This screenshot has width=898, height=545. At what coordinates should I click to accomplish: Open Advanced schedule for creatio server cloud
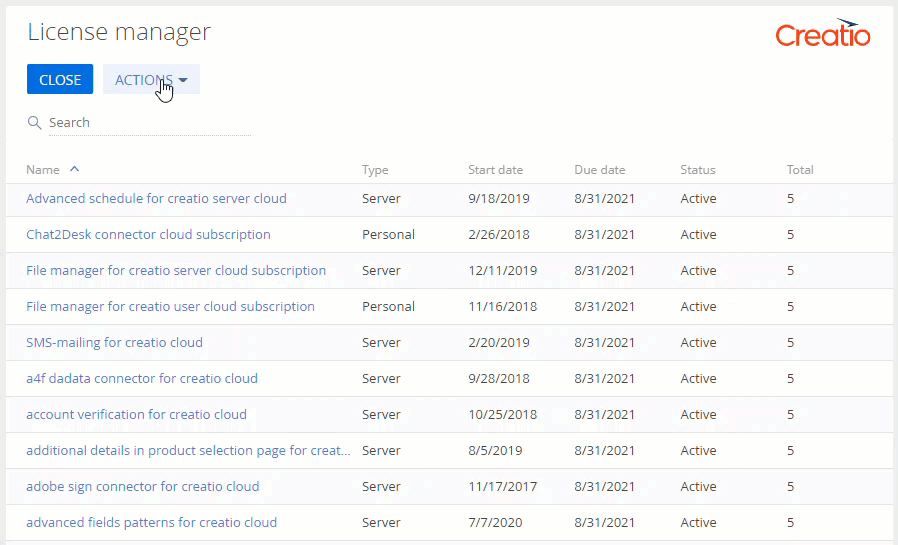click(156, 199)
